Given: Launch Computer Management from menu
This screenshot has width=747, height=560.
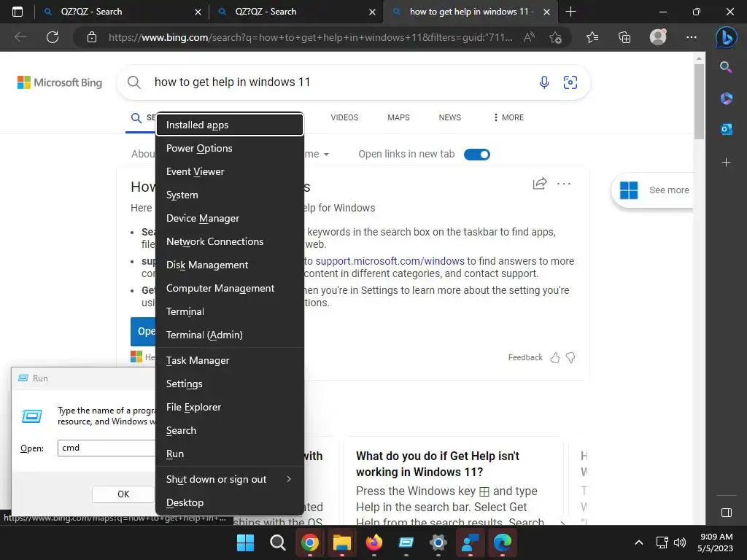Looking at the screenshot, I should pyautogui.click(x=230, y=288).
